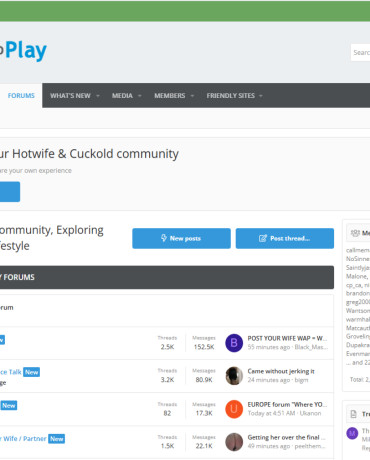Expand the Friendly Sites dropdown arrow

pyautogui.click(x=261, y=96)
